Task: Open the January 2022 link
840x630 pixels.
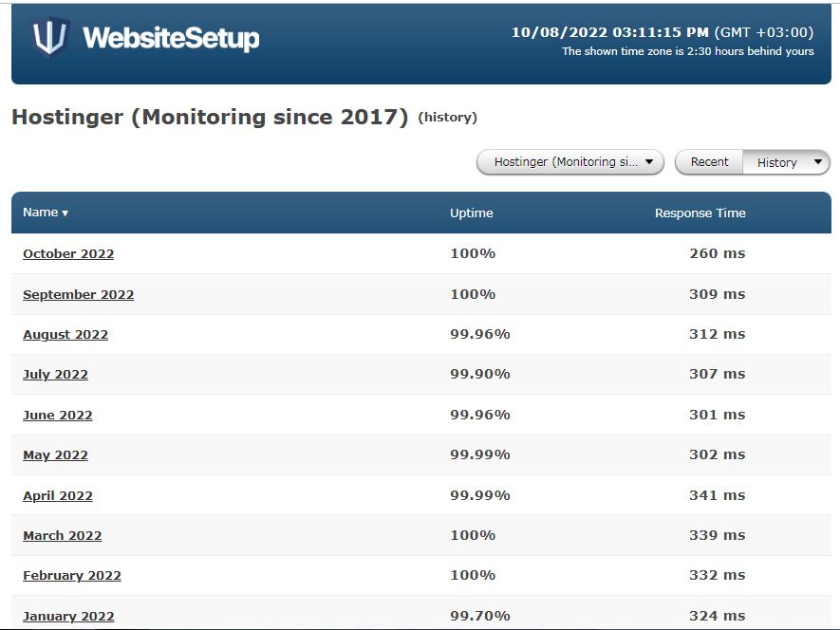Action: tap(68, 617)
